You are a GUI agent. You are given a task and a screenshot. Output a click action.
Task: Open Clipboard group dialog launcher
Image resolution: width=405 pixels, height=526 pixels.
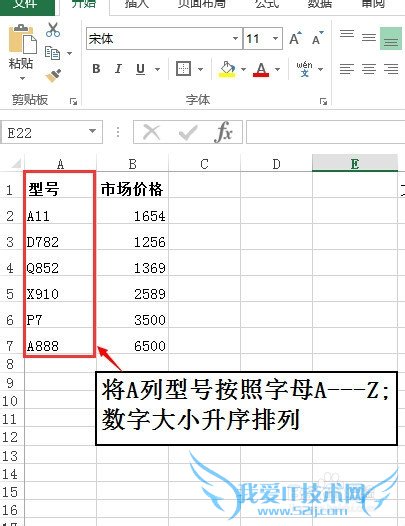(x=73, y=101)
